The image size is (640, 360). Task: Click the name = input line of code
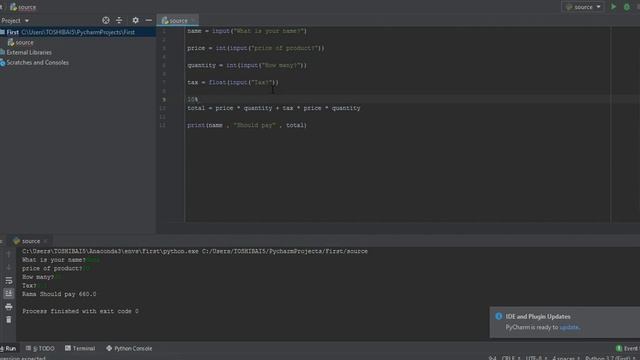pyautogui.click(x=247, y=31)
